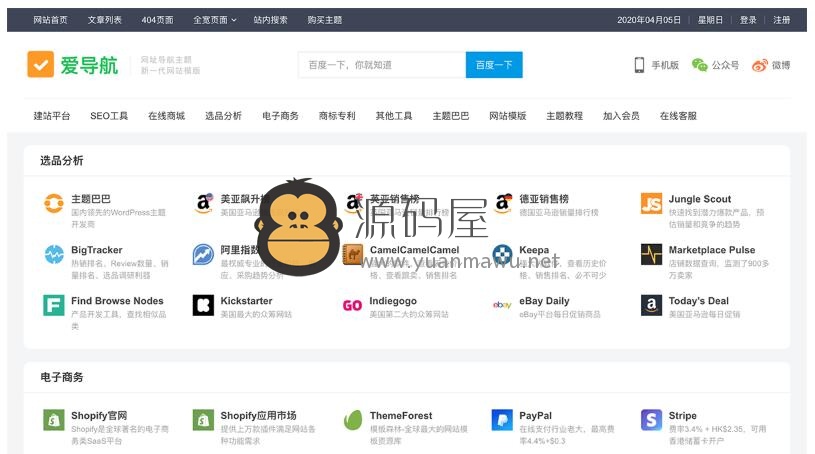The image size is (815, 454).
Task: Select the 其他工具 category tab
Action: (x=394, y=115)
